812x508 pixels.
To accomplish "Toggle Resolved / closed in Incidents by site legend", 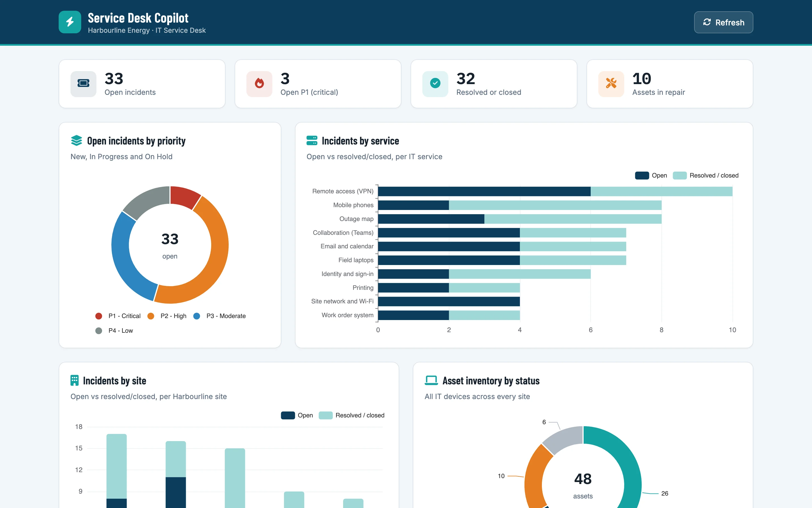I will pyautogui.click(x=351, y=415).
